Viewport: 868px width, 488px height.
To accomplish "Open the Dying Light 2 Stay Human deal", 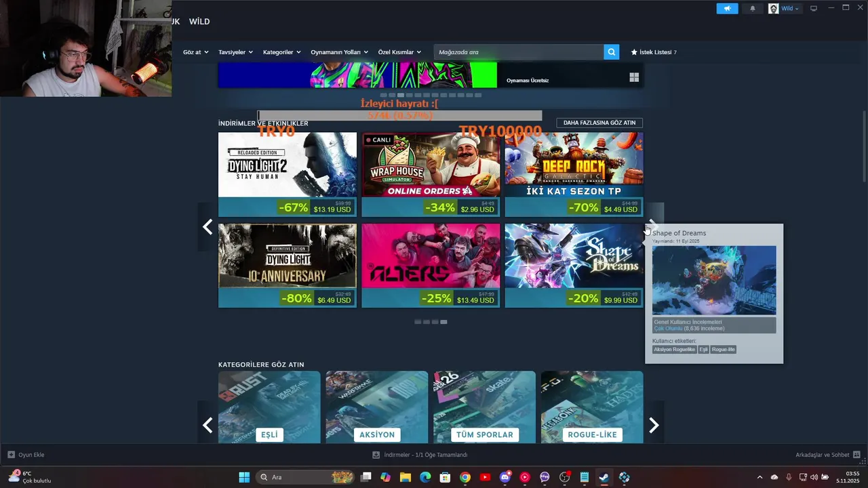I will [288, 174].
